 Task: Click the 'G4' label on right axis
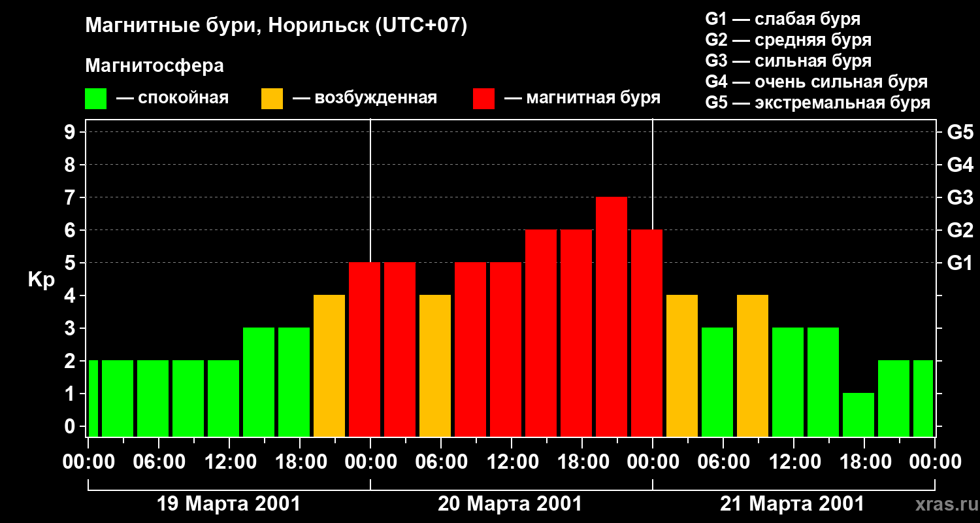pyautogui.click(x=960, y=165)
